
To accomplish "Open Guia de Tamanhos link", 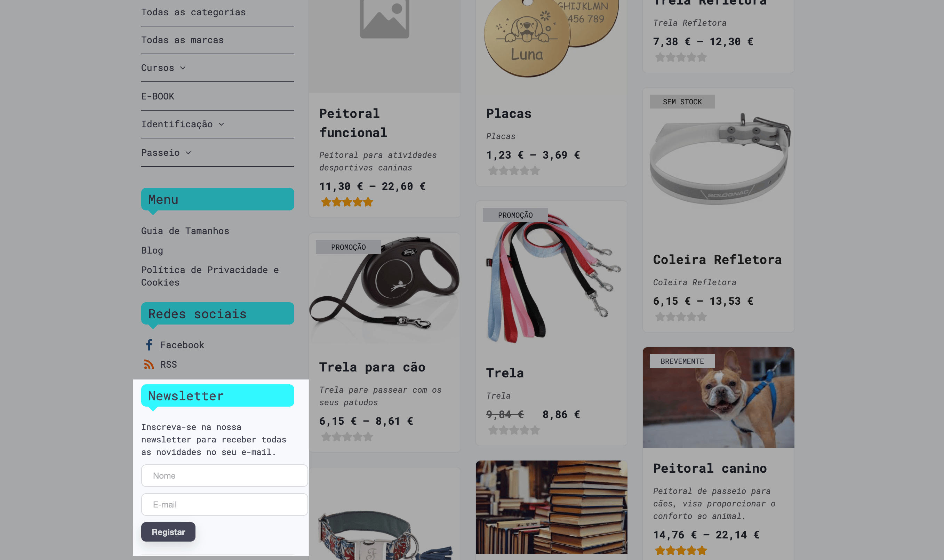I will (x=185, y=231).
